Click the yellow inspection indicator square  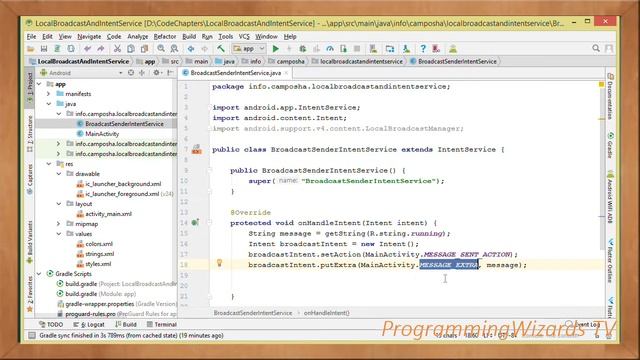pyautogui.click(x=601, y=84)
